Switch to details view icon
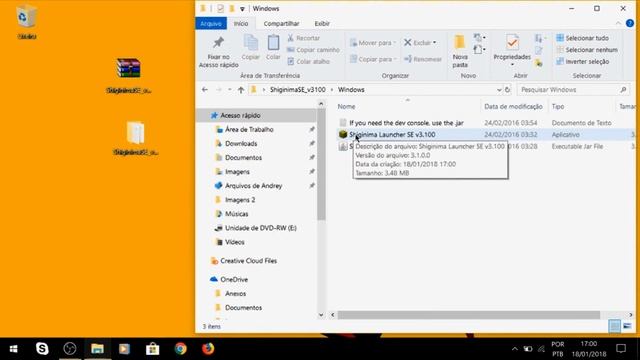This screenshot has height=360, width=640. [x=614, y=326]
